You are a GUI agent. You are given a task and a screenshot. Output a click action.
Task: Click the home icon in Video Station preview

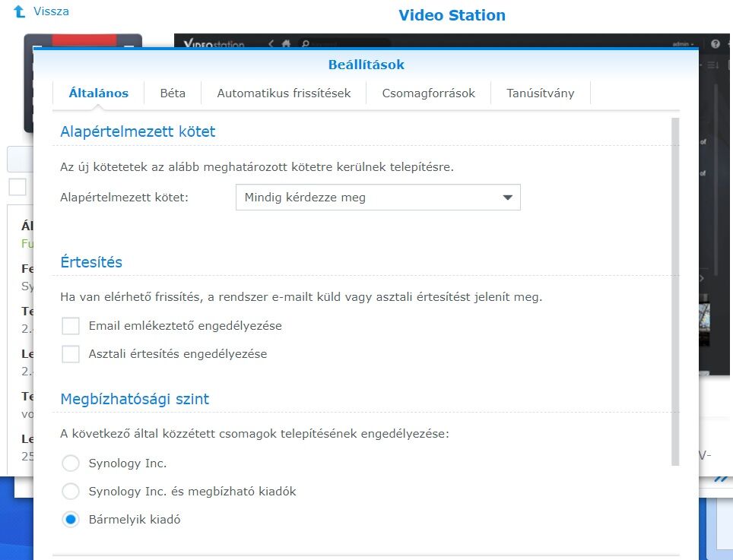[x=286, y=44]
